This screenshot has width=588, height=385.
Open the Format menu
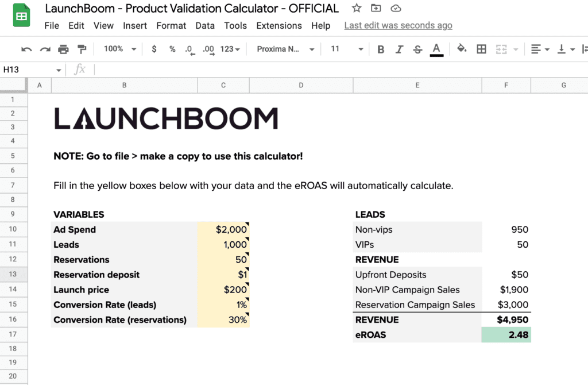click(x=171, y=25)
